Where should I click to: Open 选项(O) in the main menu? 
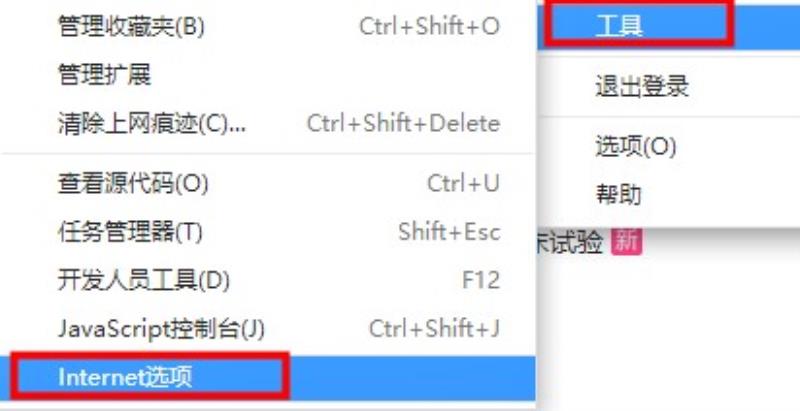(x=669, y=147)
